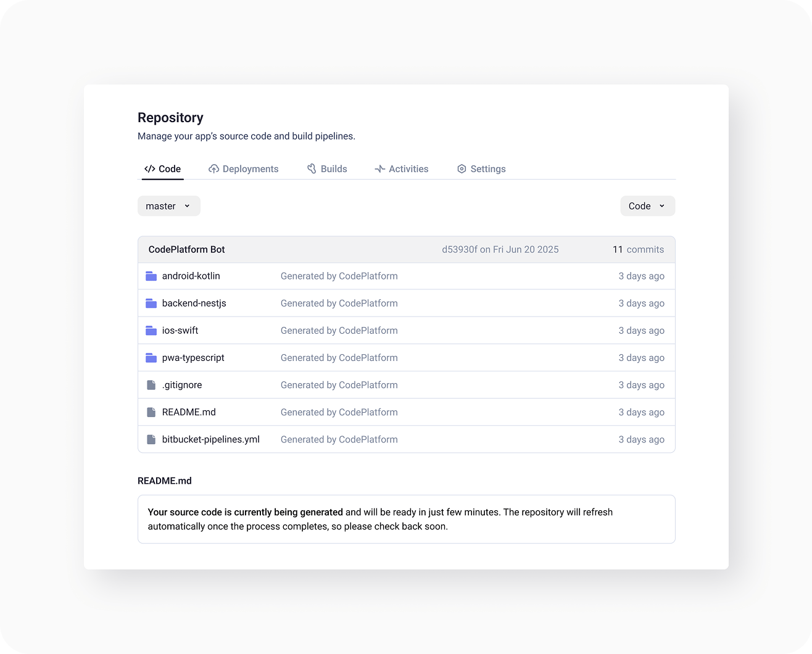The width and height of the screenshot is (812, 654).
Task: Click the chevron in the master selector
Action: click(188, 206)
